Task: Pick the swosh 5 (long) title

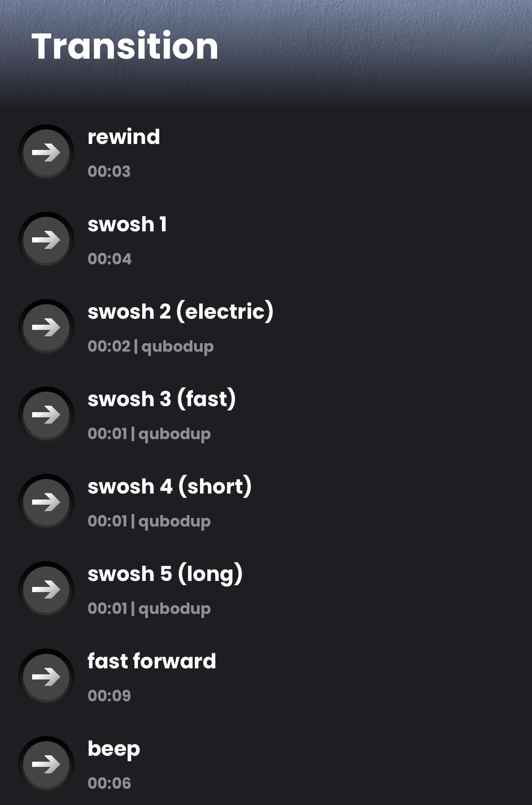Action: coord(165,574)
